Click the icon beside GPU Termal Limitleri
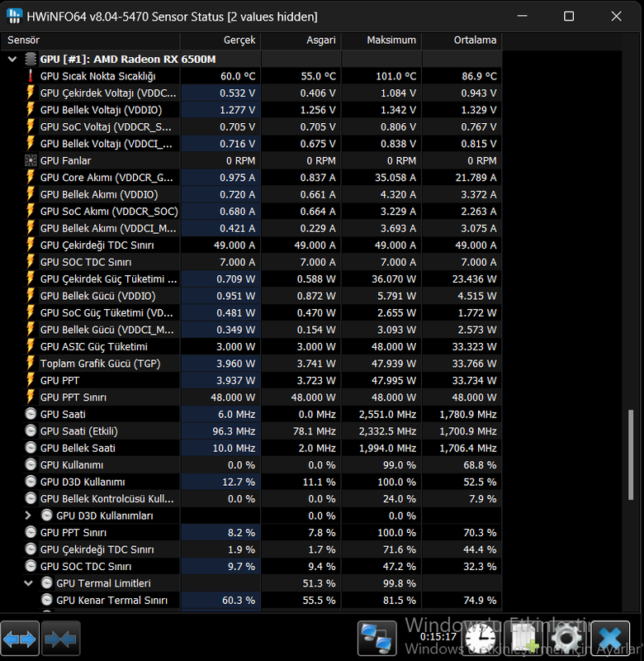The height and width of the screenshot is (661, 644). coord(47,583)
